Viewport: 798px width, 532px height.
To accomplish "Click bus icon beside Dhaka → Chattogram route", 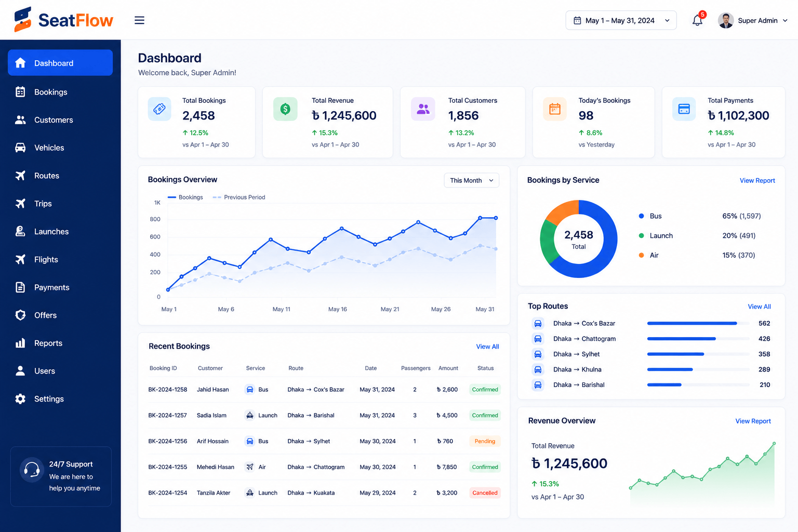I will pyautogui.click(x=538, y=339).
